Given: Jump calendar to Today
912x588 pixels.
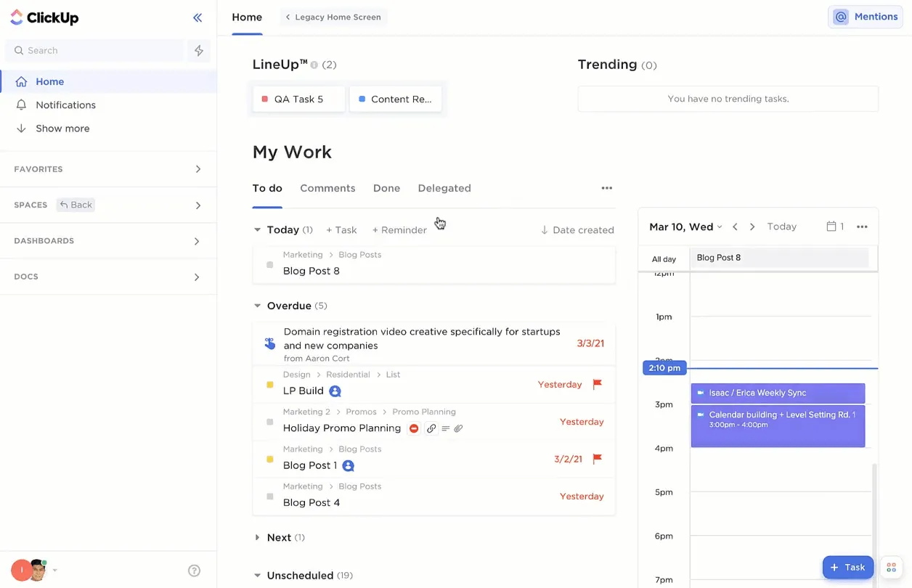Looking at the screenshot, I should (782, 226).
